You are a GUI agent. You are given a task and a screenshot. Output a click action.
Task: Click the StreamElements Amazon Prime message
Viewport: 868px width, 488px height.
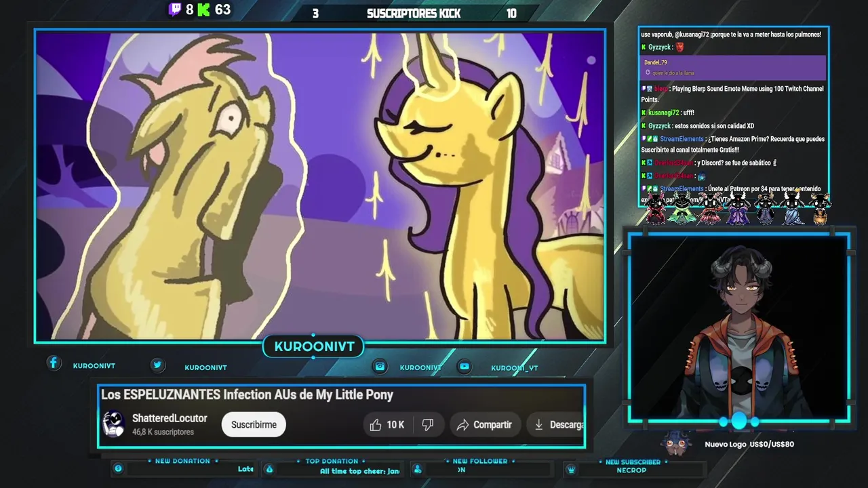click(x=733, y=144)
